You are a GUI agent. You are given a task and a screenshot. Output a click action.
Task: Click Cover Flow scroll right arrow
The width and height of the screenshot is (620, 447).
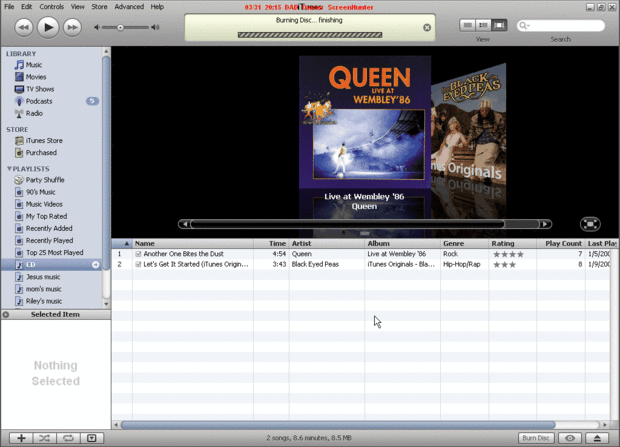[x=545, y=224]
